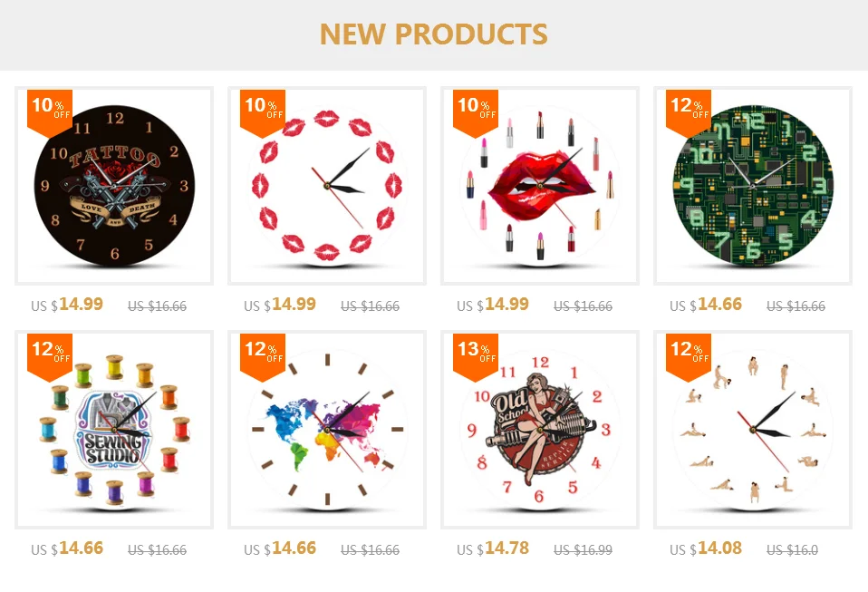Click the 13% OFF badge on Old School clock

[476, 357]
